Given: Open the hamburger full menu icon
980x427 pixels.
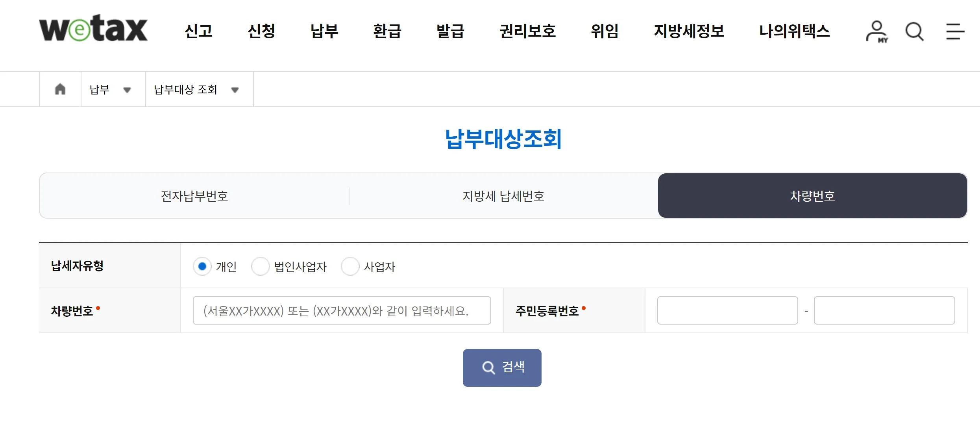Looking at the screenshot, I should pyautogui.click(x=955, y=32).
